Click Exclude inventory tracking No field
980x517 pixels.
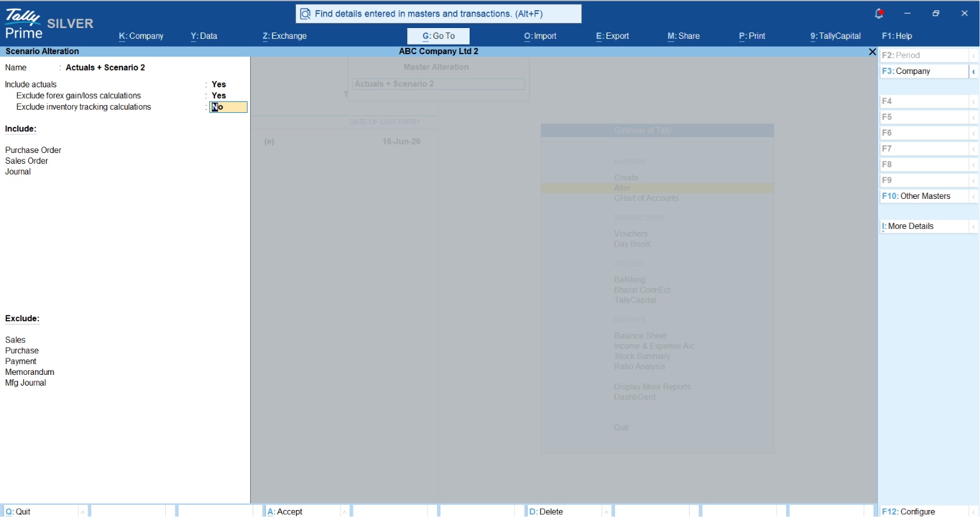tap(228, 107)
